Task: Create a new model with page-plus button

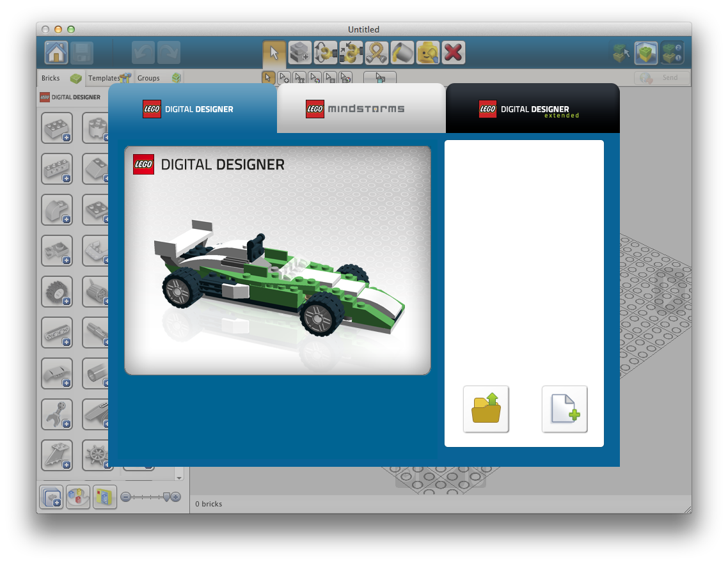Action: tap(565, 409)
